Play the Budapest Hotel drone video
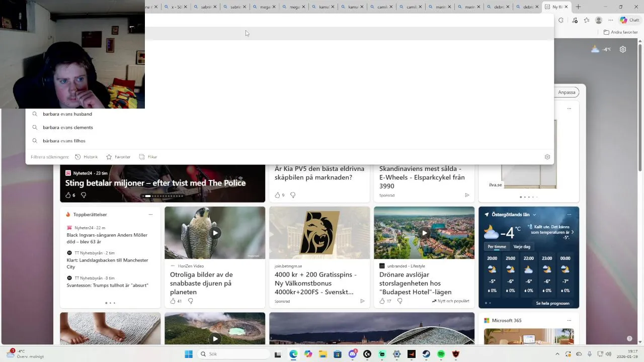This screenshot has width=644, height=362. [x=424, y=233]
